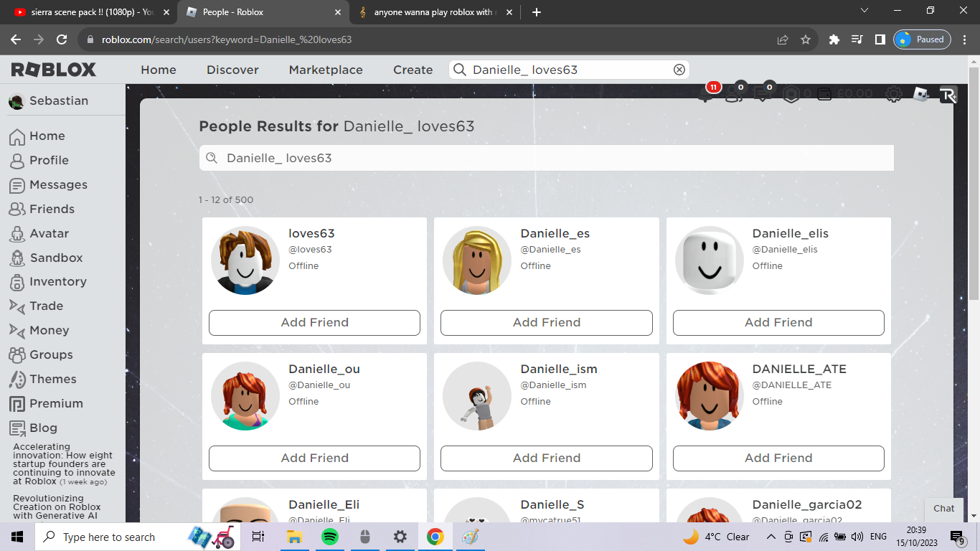
Task: Click People Results search input field
Action: click(547, 158)
